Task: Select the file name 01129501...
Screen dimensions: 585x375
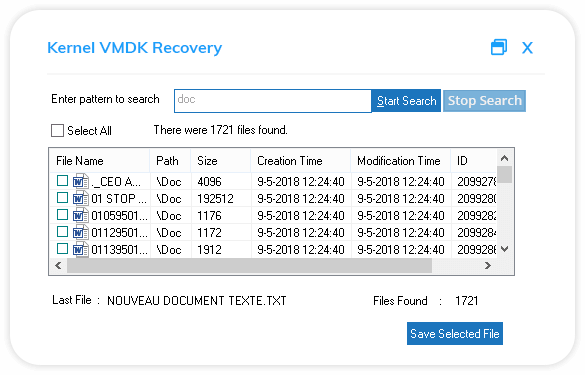Action: 119,233
